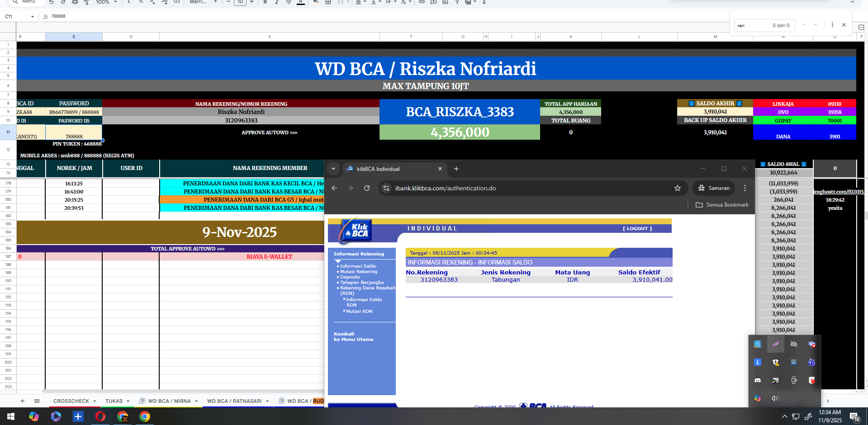Click the create filter icon
Screen dimensions: 868x425
click(x=457, y=2)
